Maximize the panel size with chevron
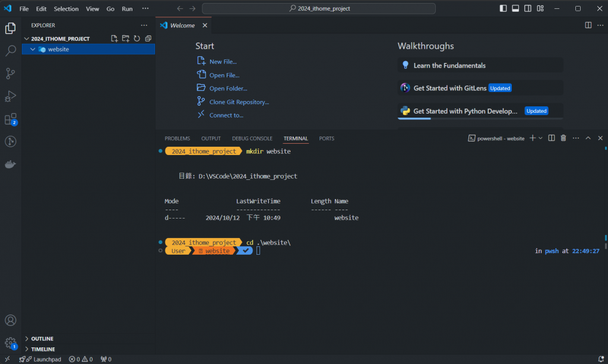The width and height of the screenshot is (608, 364). tap(588, 138)
